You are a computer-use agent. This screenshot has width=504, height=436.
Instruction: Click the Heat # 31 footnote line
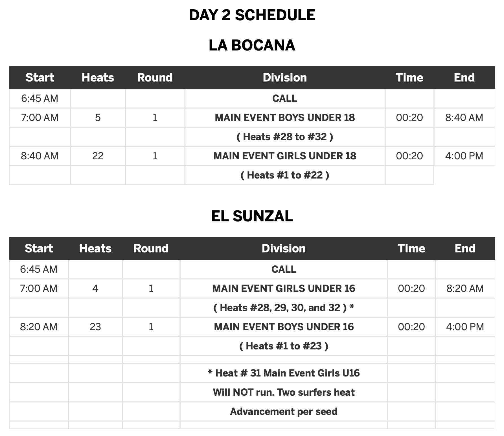[x=284, y=373]
